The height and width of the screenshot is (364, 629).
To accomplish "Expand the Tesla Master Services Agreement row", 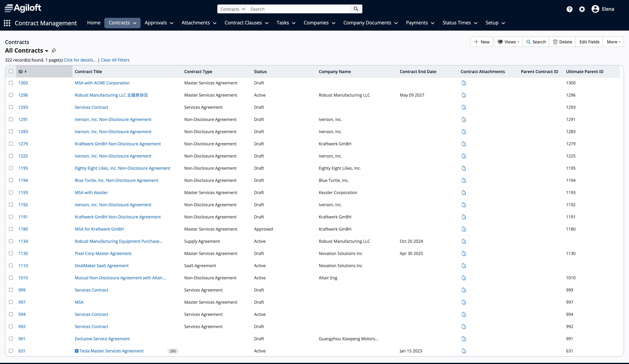I will [77, 351].
